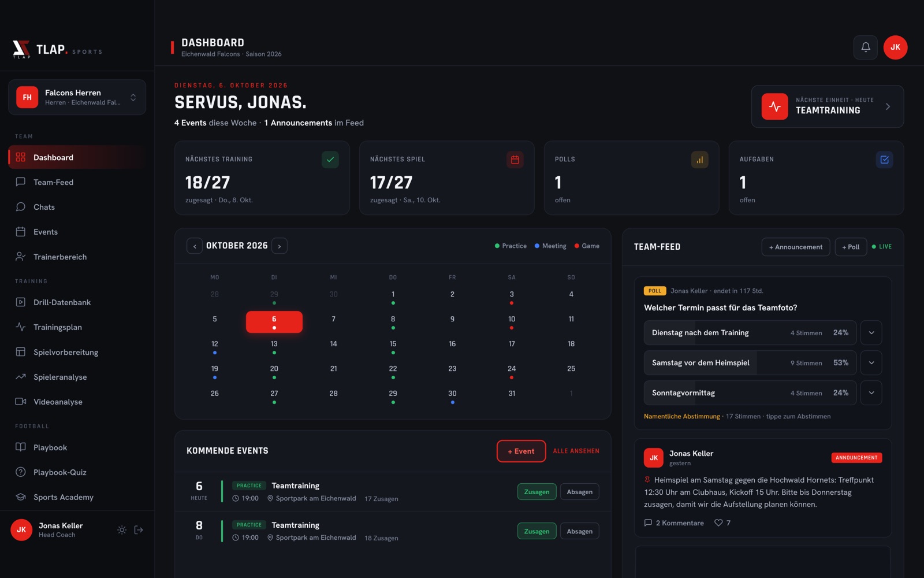Screen dimensions: 924x578
Task: Toggle light/dark theme sun icon
Action: [122, 530]
